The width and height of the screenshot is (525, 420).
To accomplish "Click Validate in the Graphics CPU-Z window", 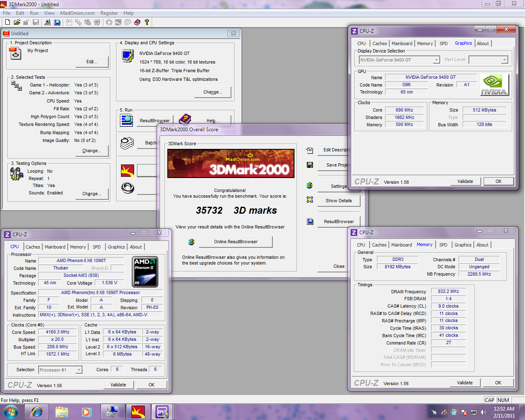I will pyautogui.click(x=465, y=181).
